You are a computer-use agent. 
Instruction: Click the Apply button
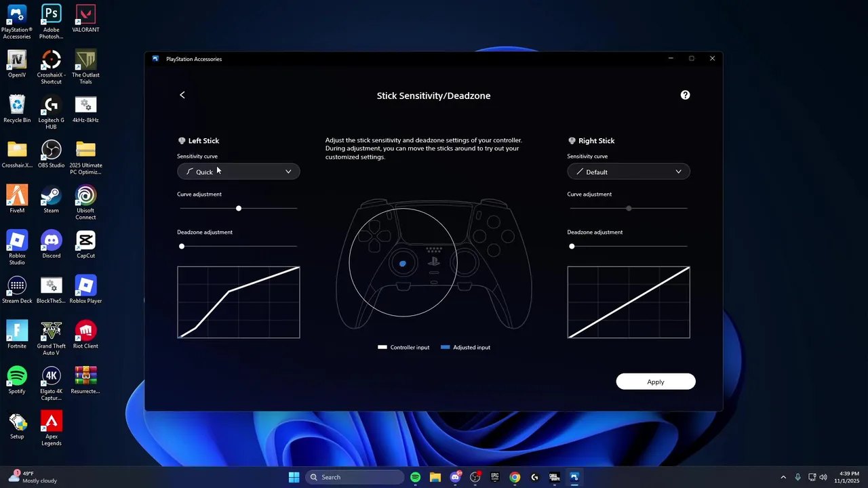(656, 382)
